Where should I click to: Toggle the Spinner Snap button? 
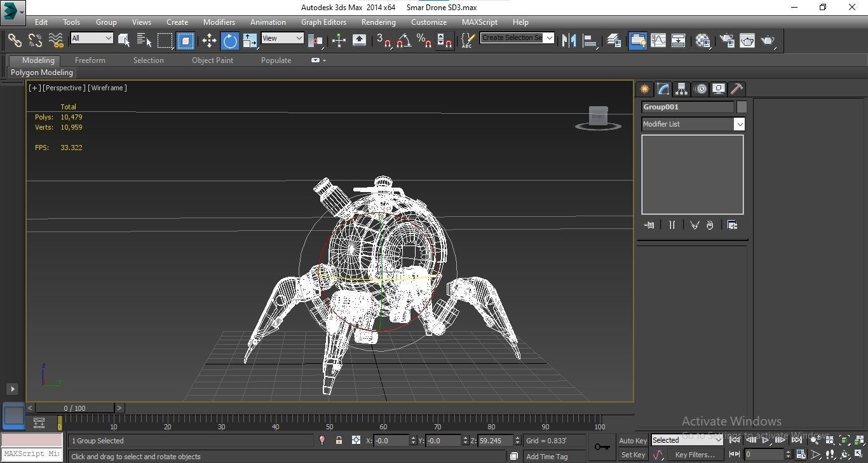point(444,40)
